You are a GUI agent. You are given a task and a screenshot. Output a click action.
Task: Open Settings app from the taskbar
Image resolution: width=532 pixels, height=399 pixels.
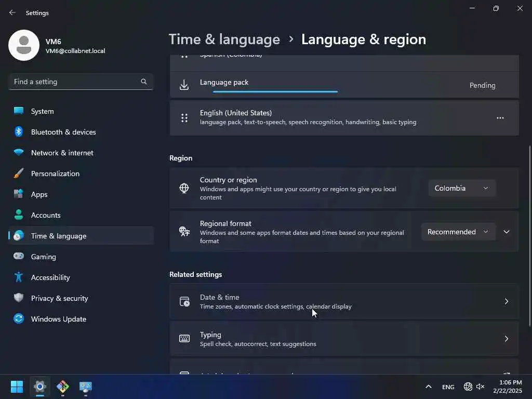click(x=40, y=387)
